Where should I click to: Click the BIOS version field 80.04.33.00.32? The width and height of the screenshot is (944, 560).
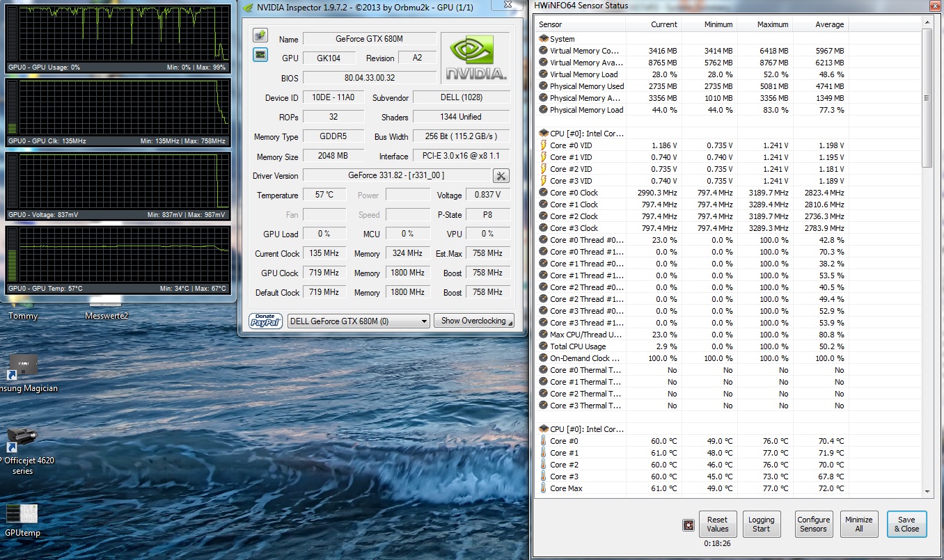(370, 78)
